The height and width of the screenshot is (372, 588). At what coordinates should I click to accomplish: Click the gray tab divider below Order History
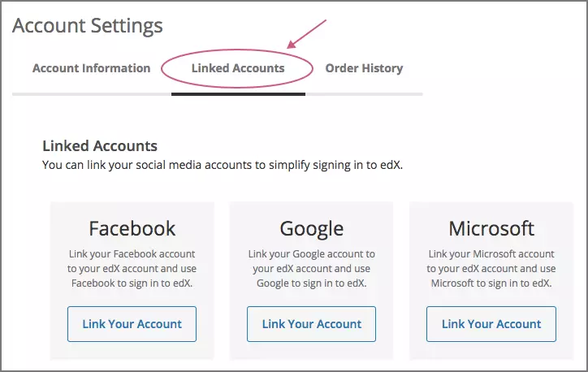[x=364, y=94]
